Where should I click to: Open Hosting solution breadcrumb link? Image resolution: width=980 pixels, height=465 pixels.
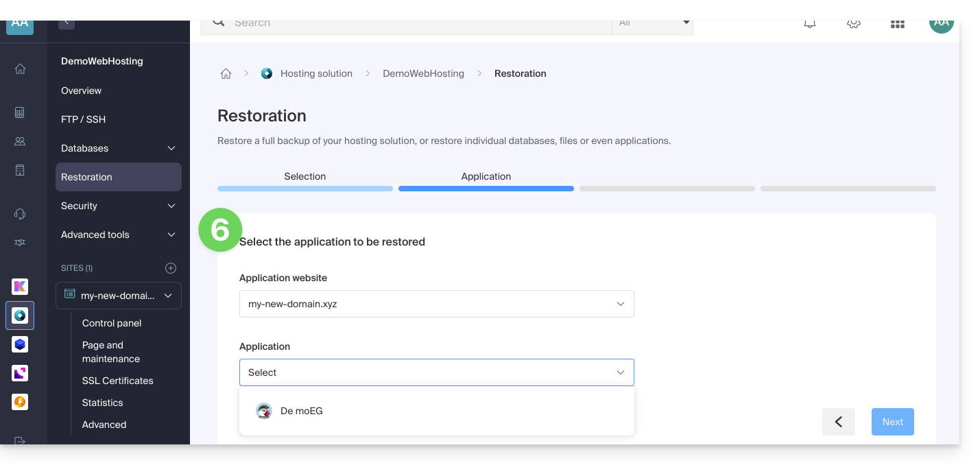point(316,73)
